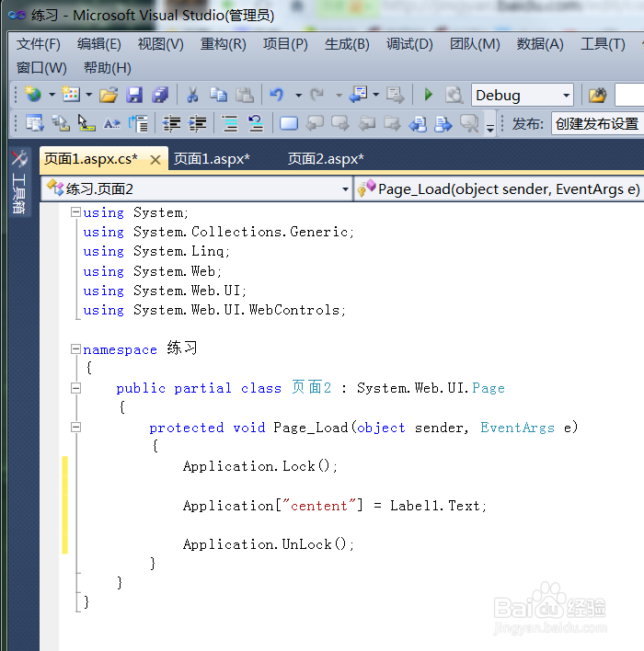Click the Increase Indent icon

197,123
